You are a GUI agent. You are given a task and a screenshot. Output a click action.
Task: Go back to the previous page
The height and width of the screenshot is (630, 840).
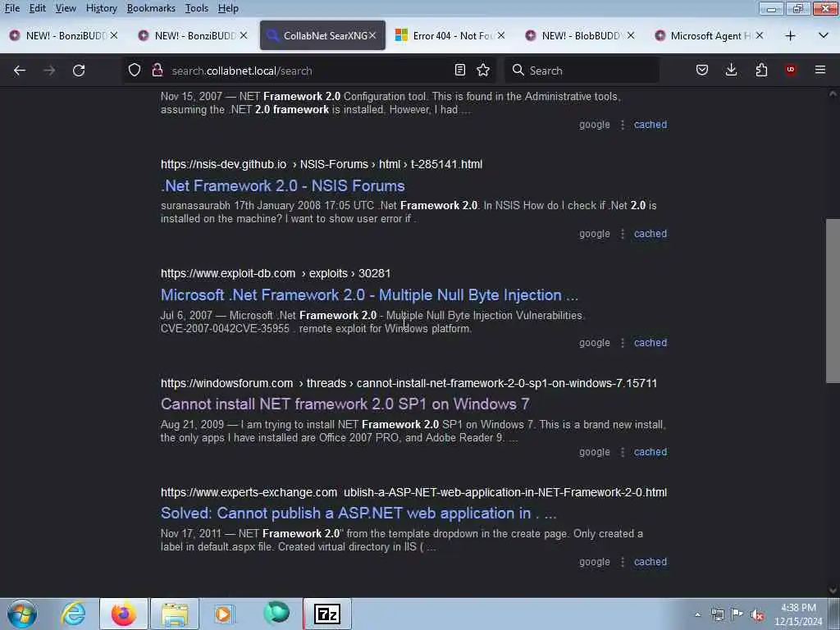(20, 71)
